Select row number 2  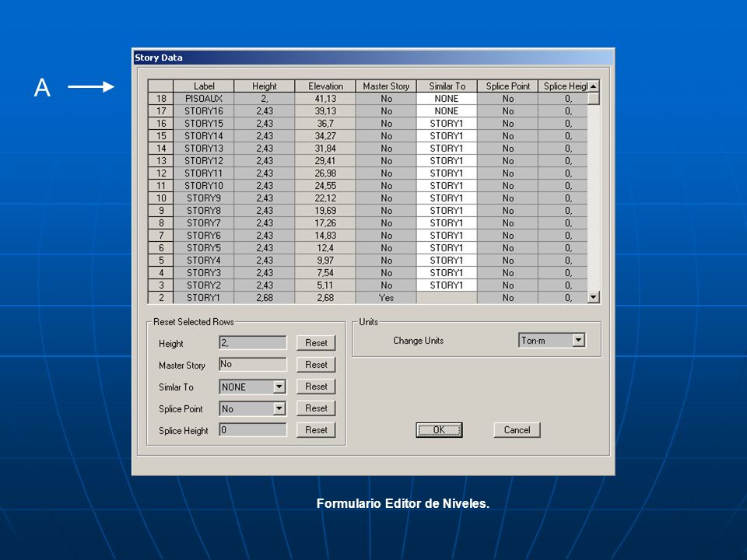(x=161, y=298)
